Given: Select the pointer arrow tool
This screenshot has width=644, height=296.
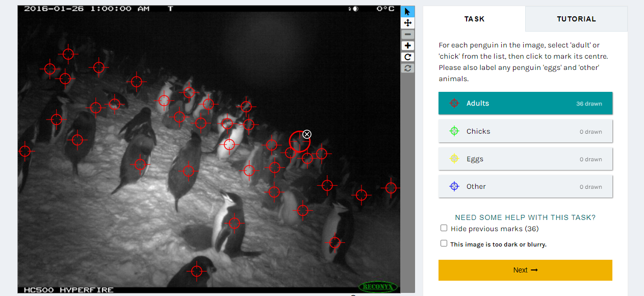Looking at the screenshot, I should tap(407, 12).
